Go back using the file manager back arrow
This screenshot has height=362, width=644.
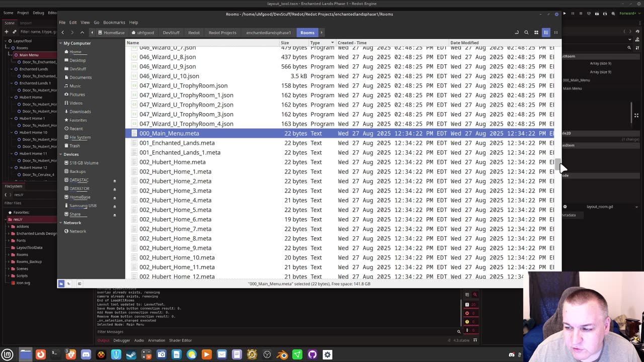tap(62, 33)
